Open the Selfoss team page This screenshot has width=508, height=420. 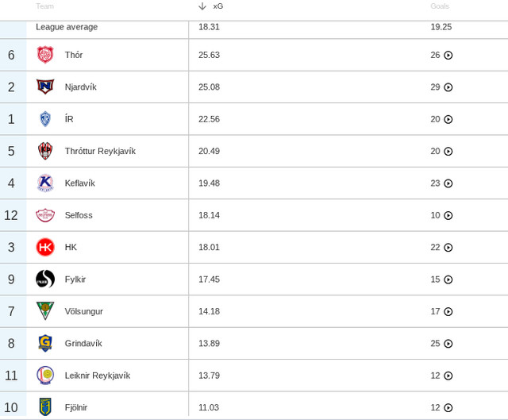pyautogui.click(x=80, y=215)
